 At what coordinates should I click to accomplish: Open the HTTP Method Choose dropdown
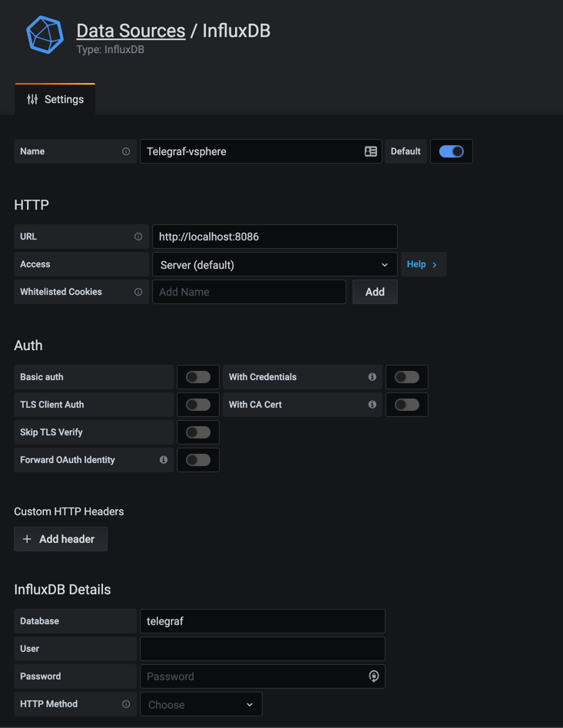(x=201, y=704)
